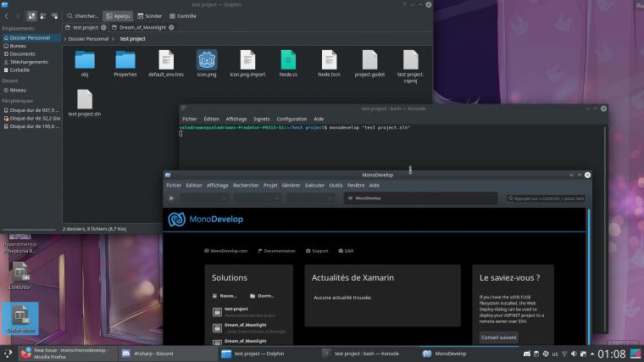The width and height of the screenshot is (644, 362).
Task: Click MonoDevelop run play button
Action: [171, 198]
